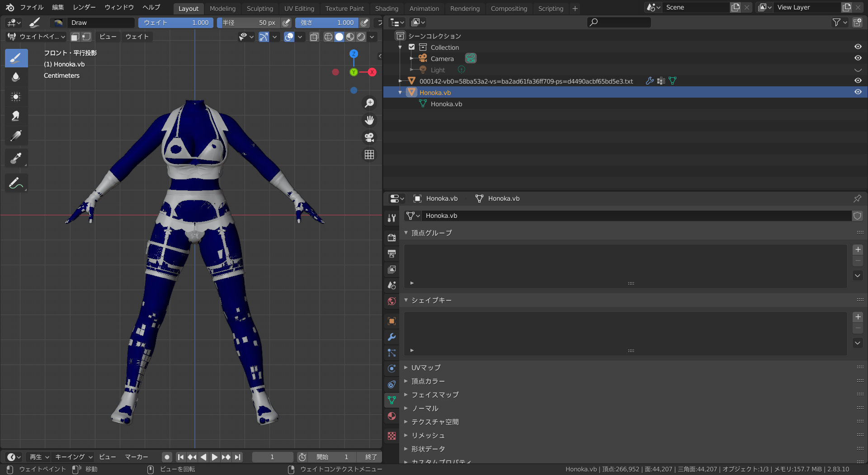Click the zoom magnifier viewport gizmo
Screen dimensions: 868x475
[x=369, y=103]
